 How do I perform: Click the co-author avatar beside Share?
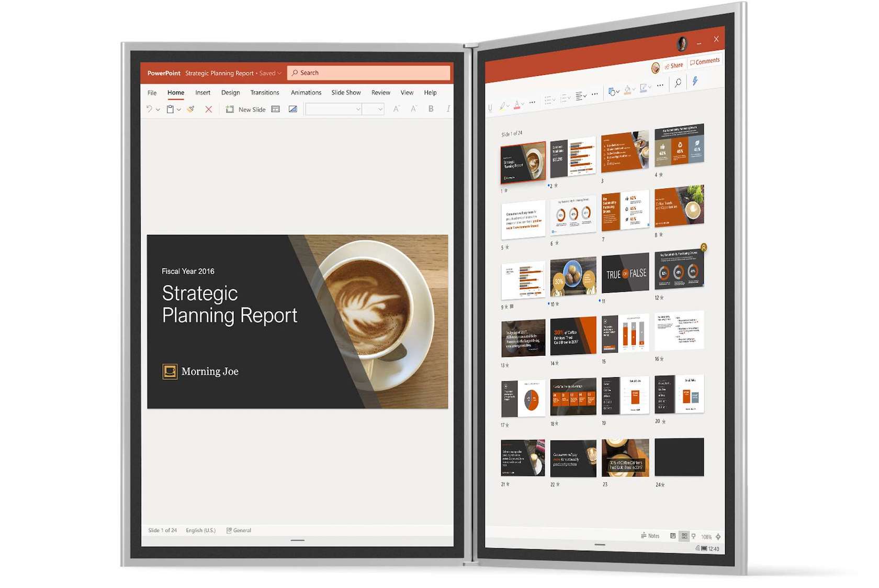[x=656, y=67]
